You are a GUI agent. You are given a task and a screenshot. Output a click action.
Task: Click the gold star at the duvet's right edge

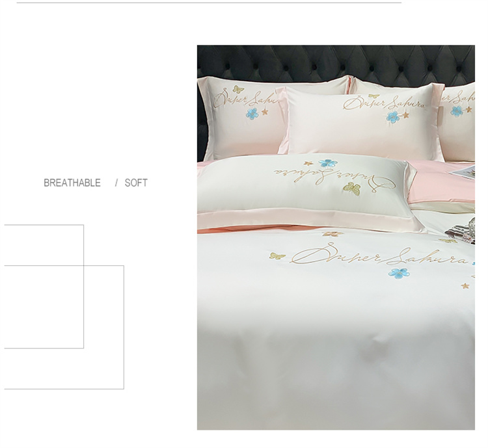click(465, 285)
